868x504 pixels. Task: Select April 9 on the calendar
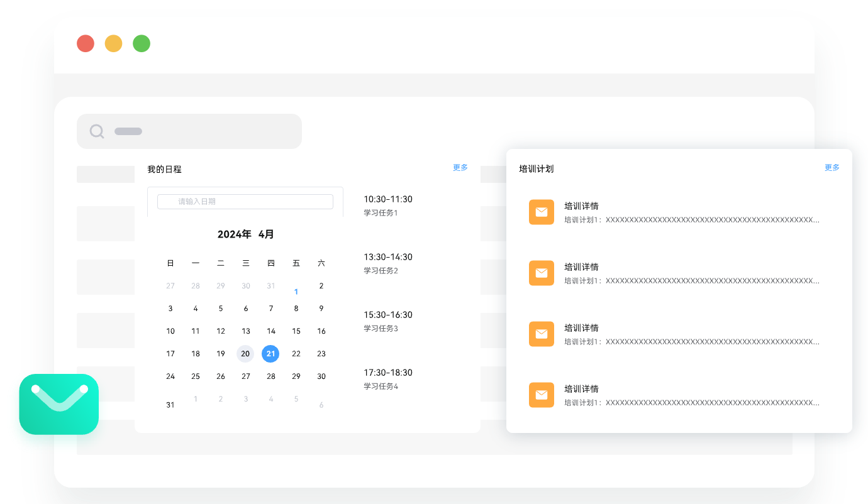(321, 309)
